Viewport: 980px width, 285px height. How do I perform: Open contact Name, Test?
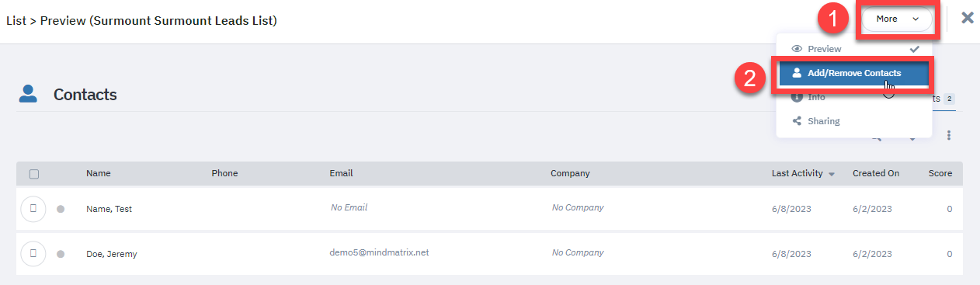109,209
